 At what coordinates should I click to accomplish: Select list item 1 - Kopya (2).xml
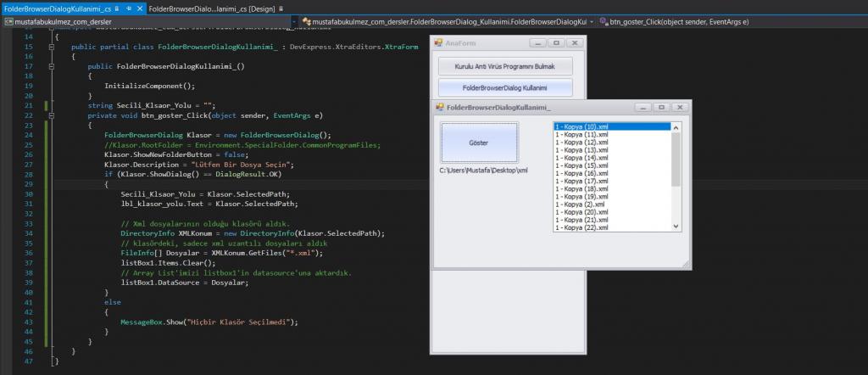point(612,204)
